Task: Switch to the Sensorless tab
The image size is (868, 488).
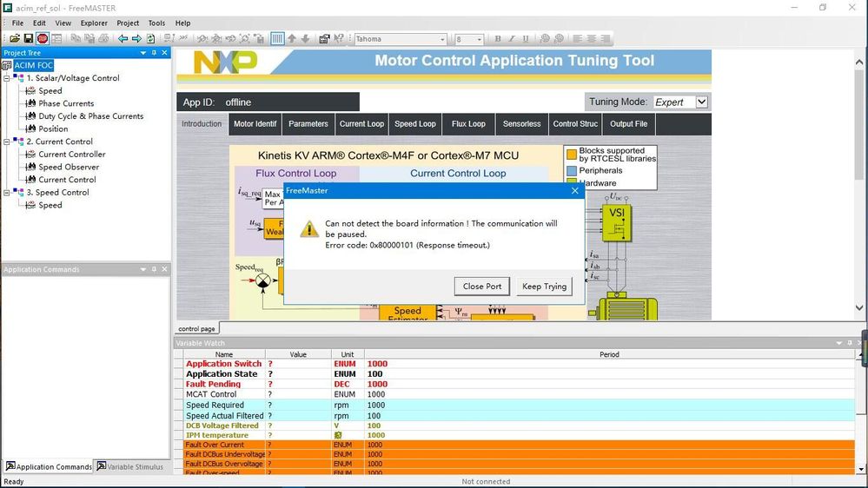Action: (522, 124)
